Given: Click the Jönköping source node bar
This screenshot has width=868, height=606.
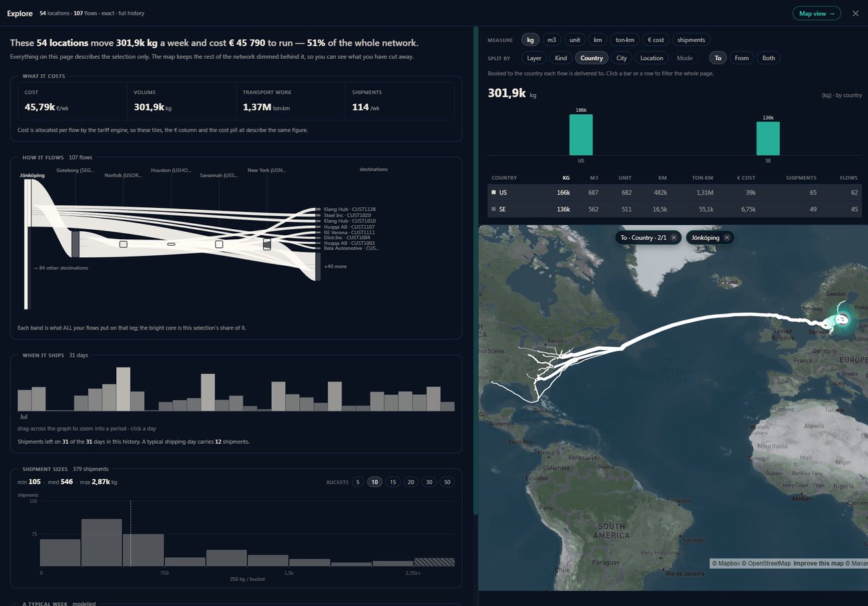Looking at the screenshot, I should [27, 245].
